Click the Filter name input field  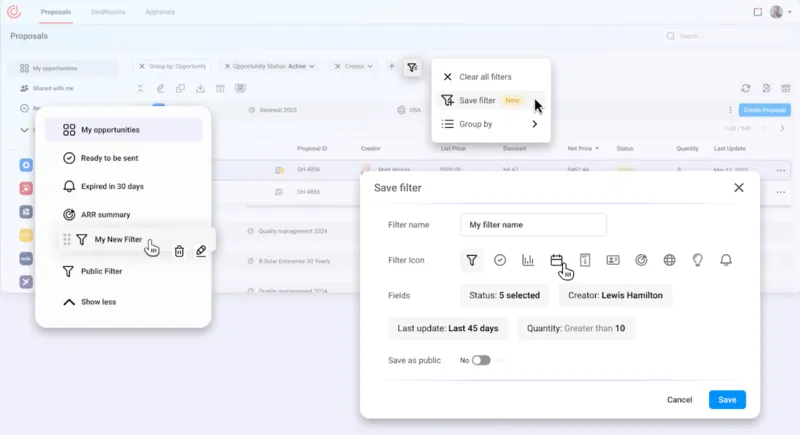click(x=533, y=225)
